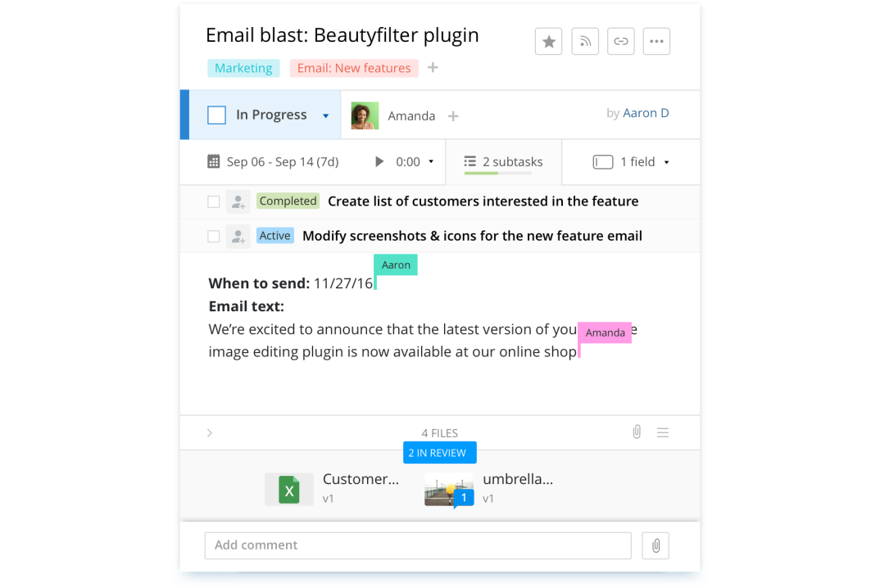Expand the 1 field dropdown
The height and width of the screenshot is (588, 880).
pyautogui.click(x=665, y=162)
